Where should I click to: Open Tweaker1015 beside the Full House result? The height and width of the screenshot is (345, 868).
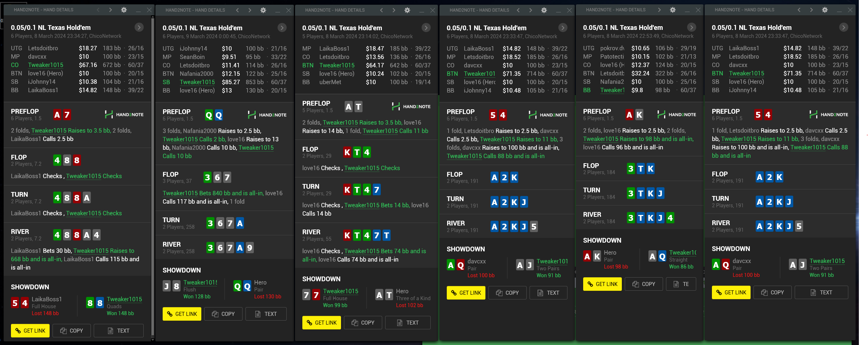341,291
